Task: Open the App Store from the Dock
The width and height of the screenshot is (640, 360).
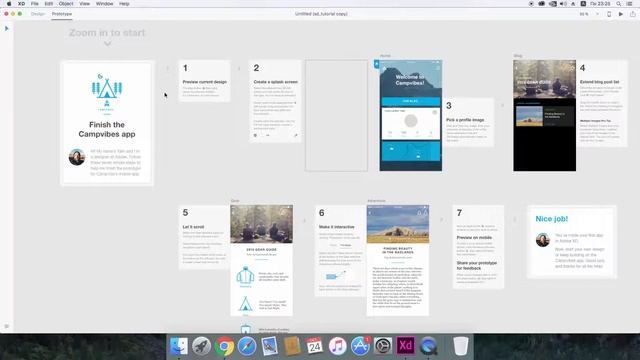Action: 360,346
